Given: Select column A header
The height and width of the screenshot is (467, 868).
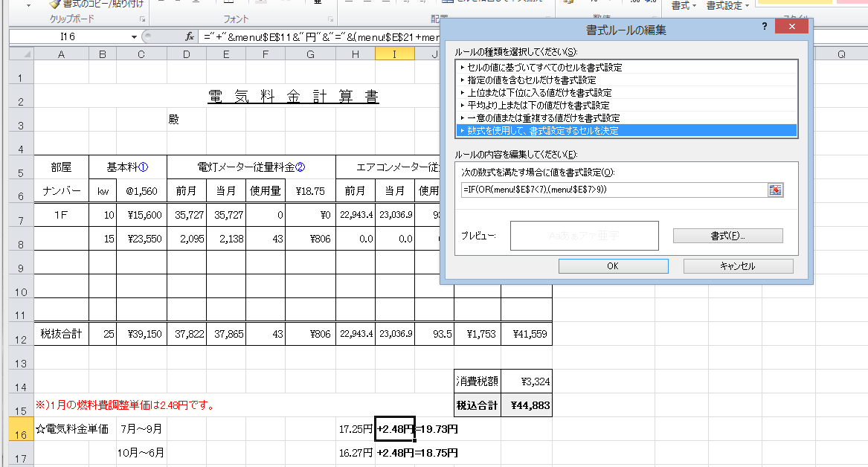Looking at the screenshot, I should 61,54.
